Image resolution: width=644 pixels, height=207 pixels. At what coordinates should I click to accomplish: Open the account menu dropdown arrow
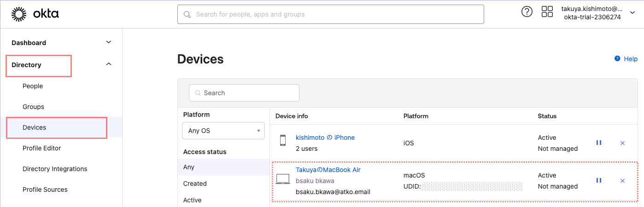pyautogui.click(x=632, y=13)
